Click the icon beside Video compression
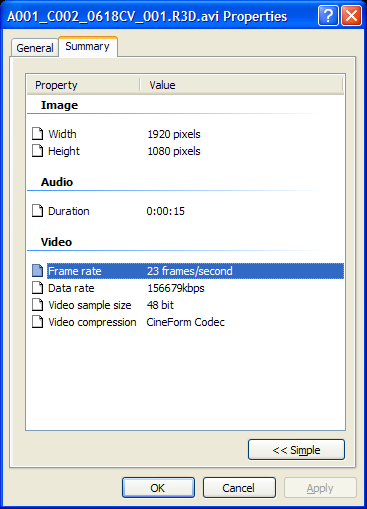Image resolution: width=367 pixels, height=509 pixels. [38, 322]
